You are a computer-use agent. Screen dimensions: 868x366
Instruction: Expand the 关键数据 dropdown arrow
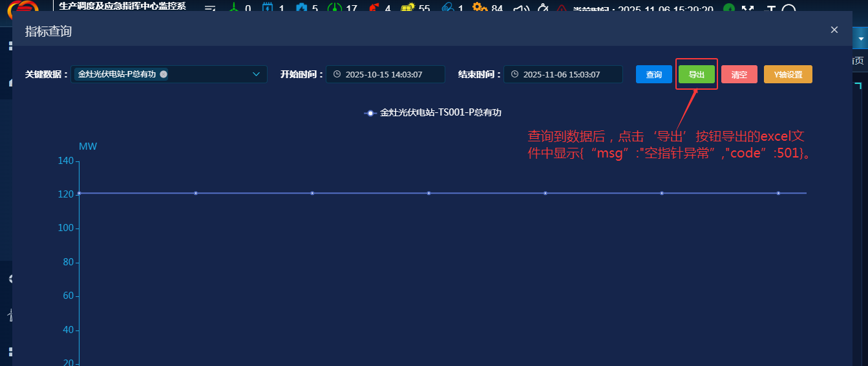click(256, 74)
